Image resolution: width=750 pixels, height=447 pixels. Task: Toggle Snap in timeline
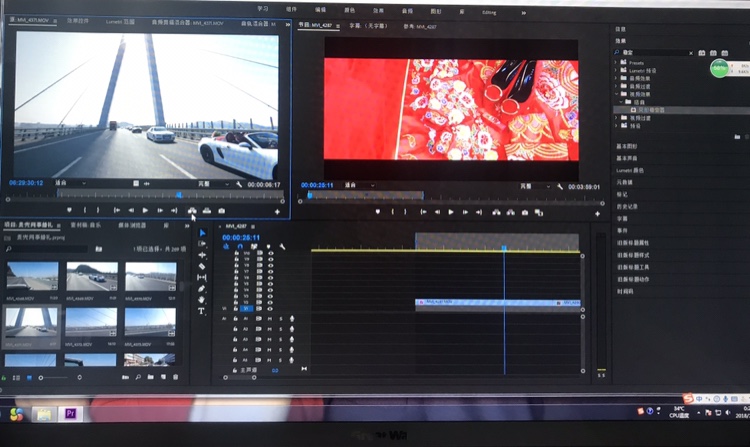point(240,247)
